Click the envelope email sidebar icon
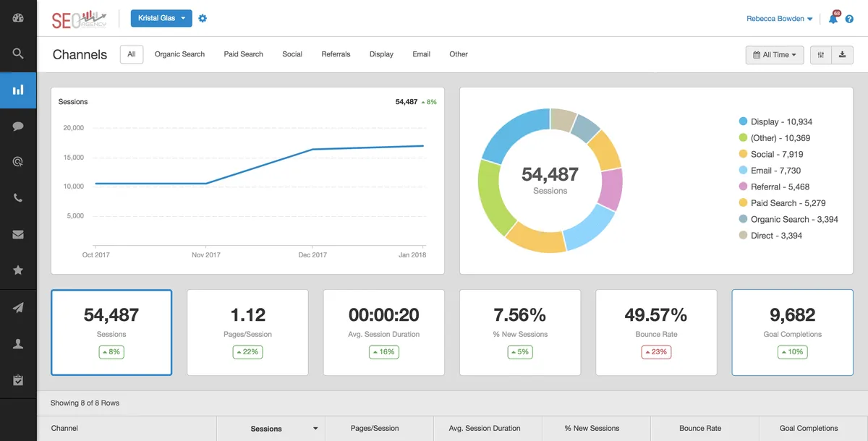The height and width of the screenshot is (441, 868). (18, 234)
